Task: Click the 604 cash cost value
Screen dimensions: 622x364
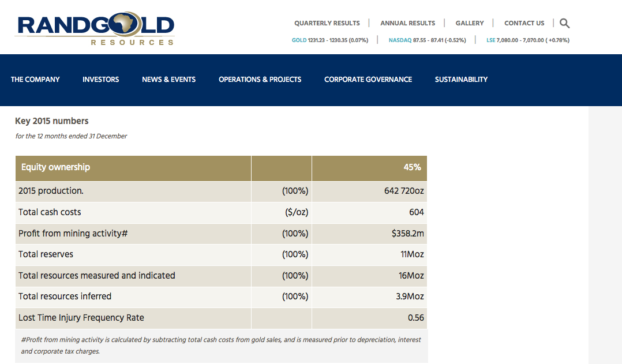Action: click(417, 212)
